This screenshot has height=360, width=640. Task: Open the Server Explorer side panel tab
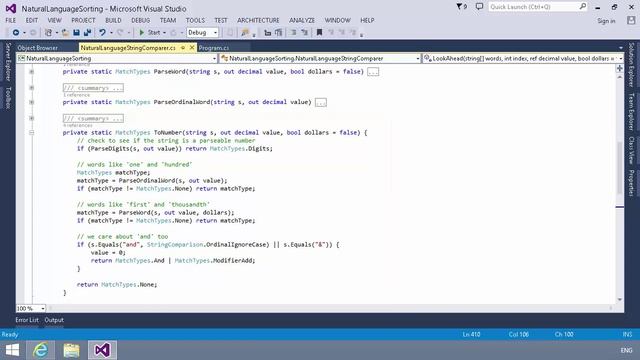click(8, 62)
